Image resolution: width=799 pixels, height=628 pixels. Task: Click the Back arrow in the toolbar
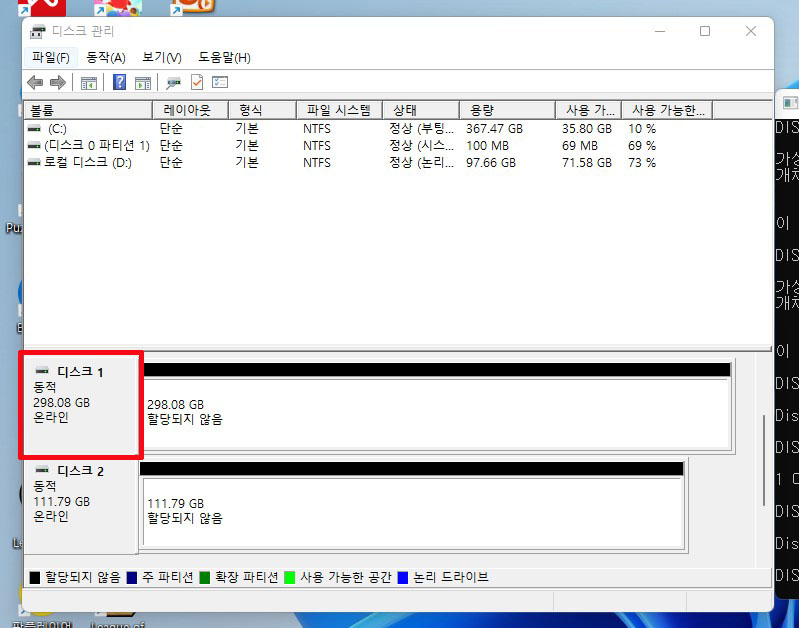35,82
